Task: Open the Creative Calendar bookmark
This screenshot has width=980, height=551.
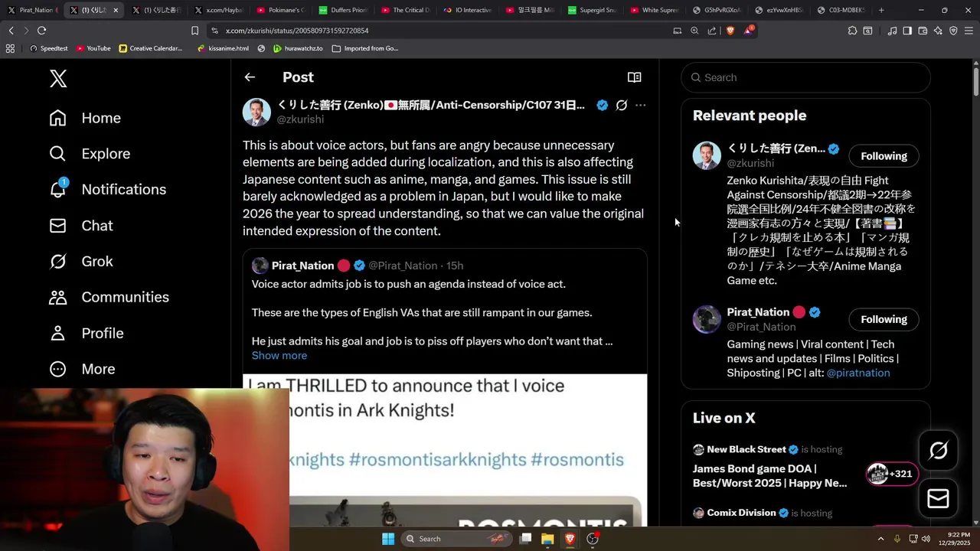Action: pyautogui.click(x=151, y=48)
